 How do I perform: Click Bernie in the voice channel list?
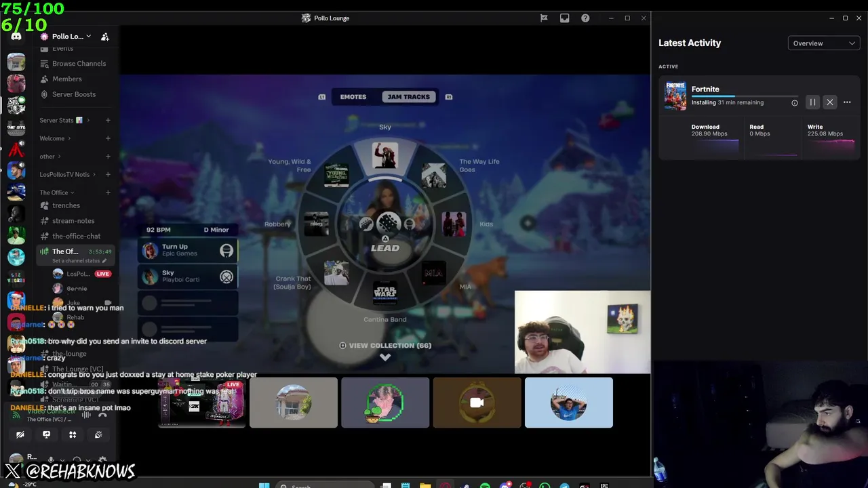pyautogui.click(x=71, y=289)
